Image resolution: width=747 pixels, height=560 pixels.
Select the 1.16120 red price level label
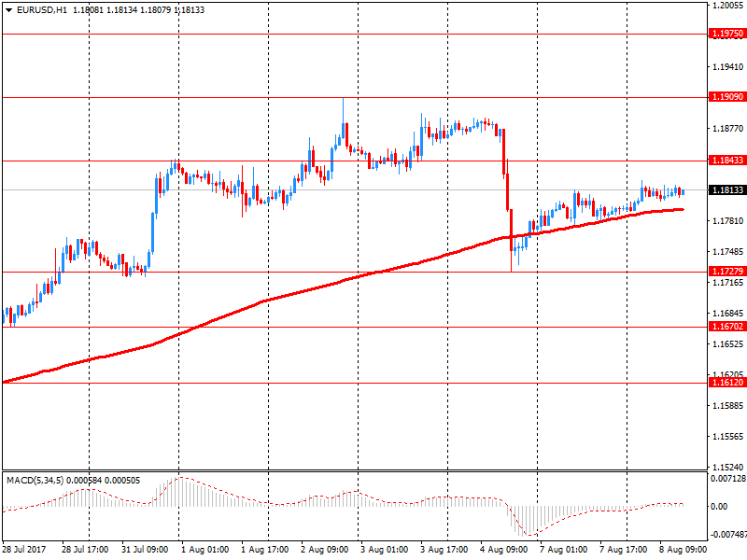pos(727,383)
